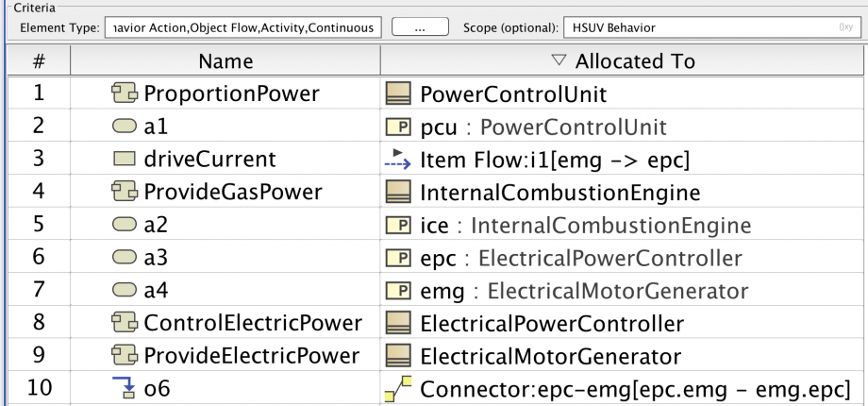
Task: Click the ControlElectricPower activity icon
Action: pos(125,323)
